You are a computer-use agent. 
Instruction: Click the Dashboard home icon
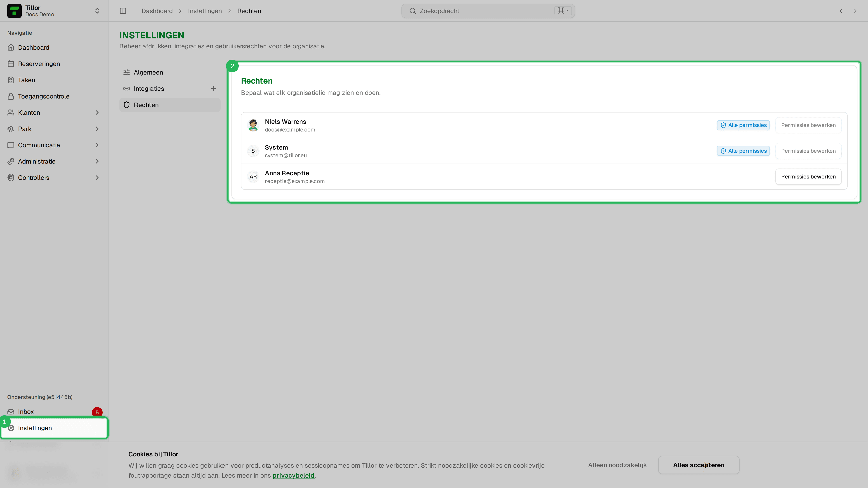point(11,47)
